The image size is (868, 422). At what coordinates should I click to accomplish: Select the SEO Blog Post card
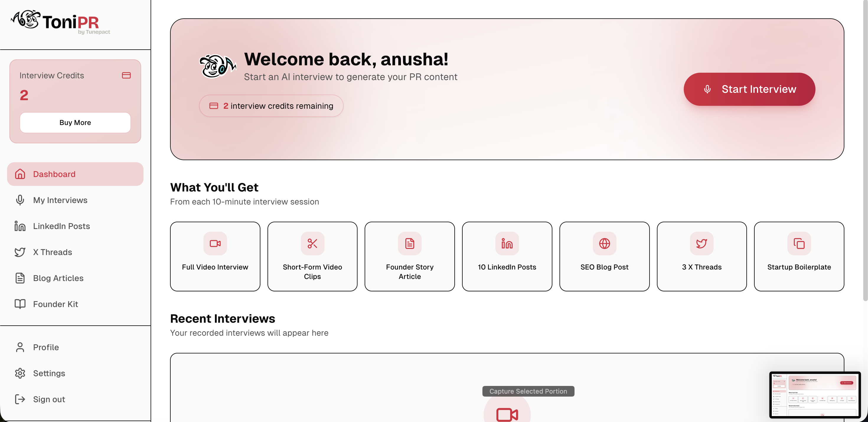coord(605,257)
